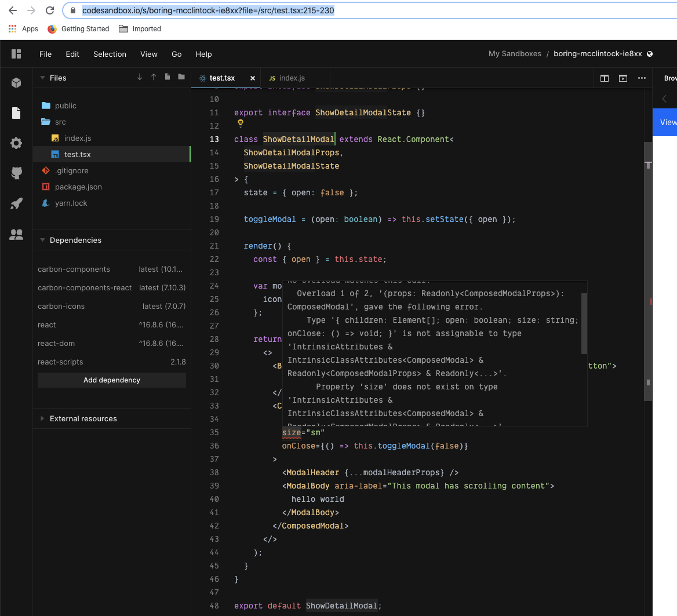Open the CodeSandbox dashboard icon
This screenshot has height=616, width=677.
click(16, 54)
